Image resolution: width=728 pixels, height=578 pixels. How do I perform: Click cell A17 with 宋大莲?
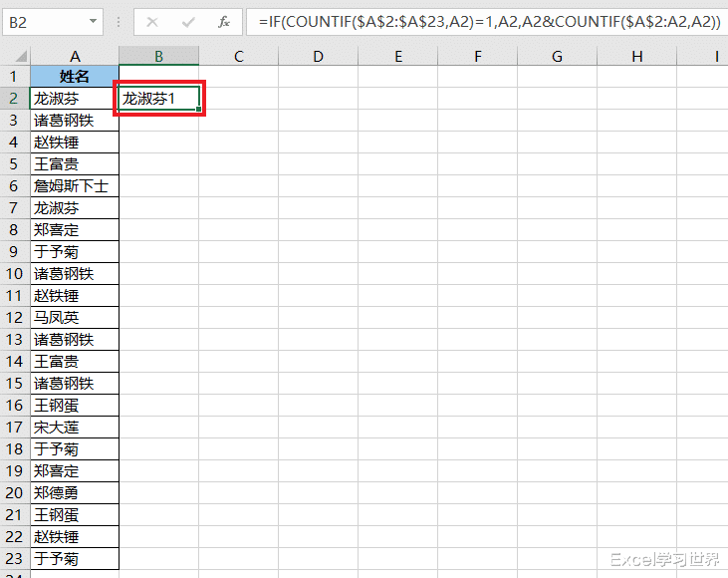(75, 427)
